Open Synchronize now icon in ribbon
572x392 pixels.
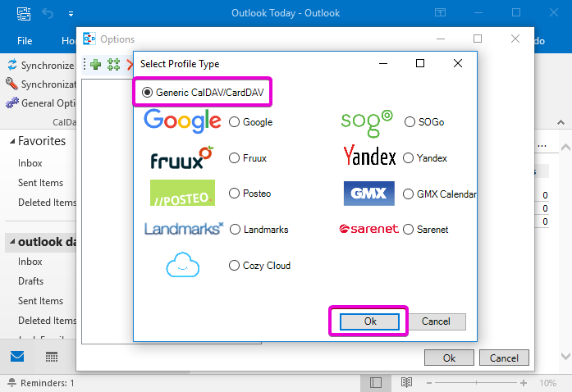(12, 65)
